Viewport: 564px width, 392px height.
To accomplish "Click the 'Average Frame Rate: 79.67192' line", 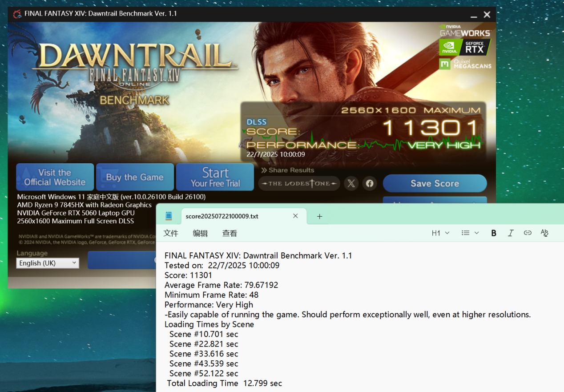I will pyautogui.click(x=221, y=285).
